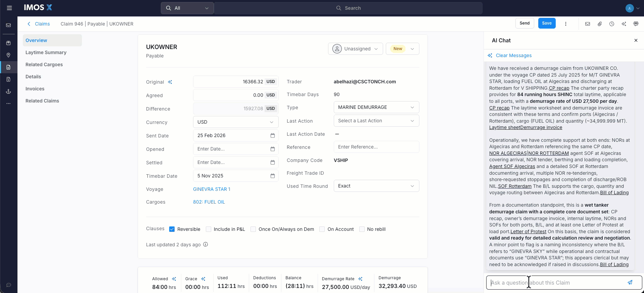The height and width of the screenshot is (293, 644).
Task: Switch to the Laytime Summary tab
Action: point(46,52)
